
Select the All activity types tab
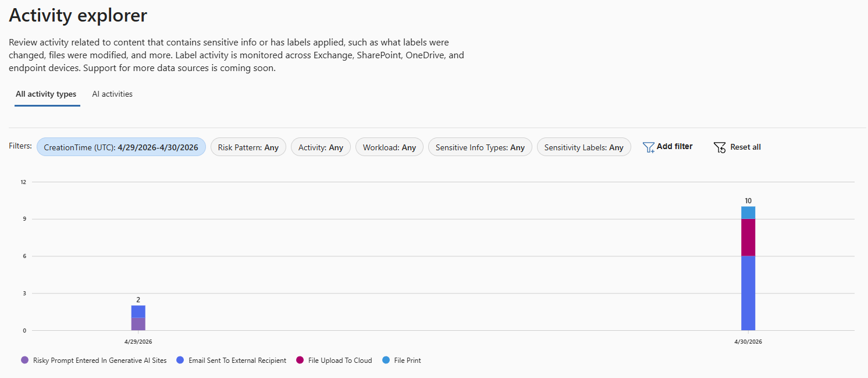tap(46, 94)
